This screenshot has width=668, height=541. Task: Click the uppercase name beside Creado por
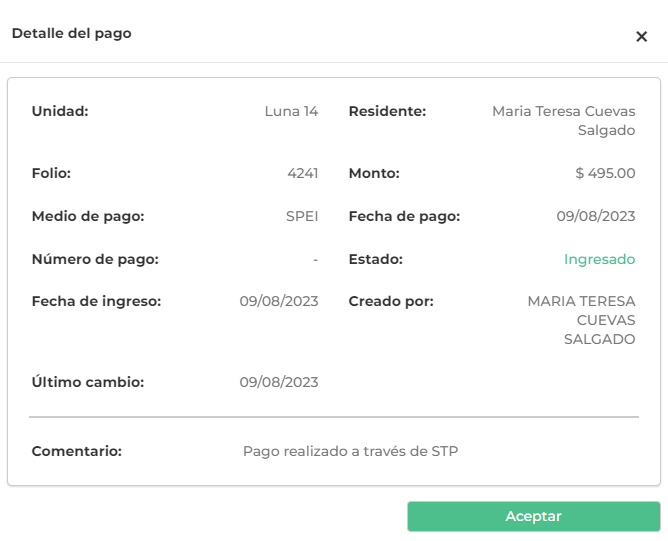582,320
